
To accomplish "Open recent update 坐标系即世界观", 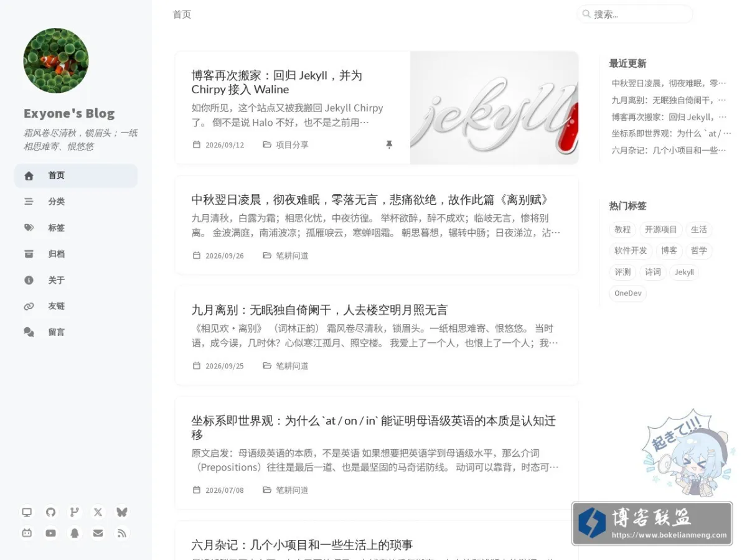I will (x=671, y=133).
